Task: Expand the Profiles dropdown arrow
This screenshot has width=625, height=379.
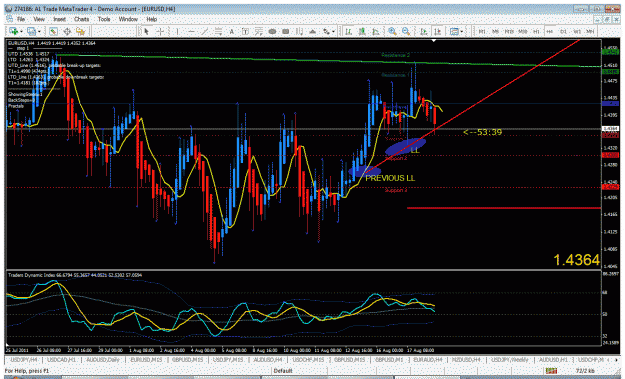Action: tap(39, 31)
